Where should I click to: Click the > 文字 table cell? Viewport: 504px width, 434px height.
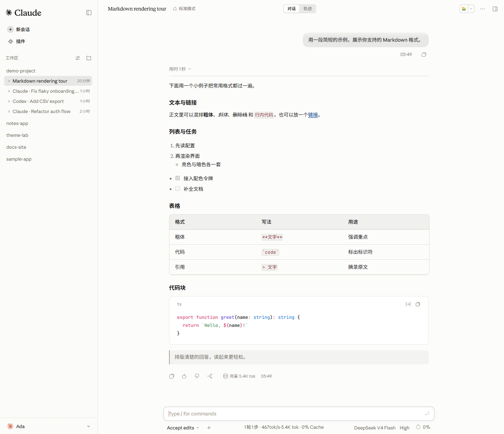[269, 267]
